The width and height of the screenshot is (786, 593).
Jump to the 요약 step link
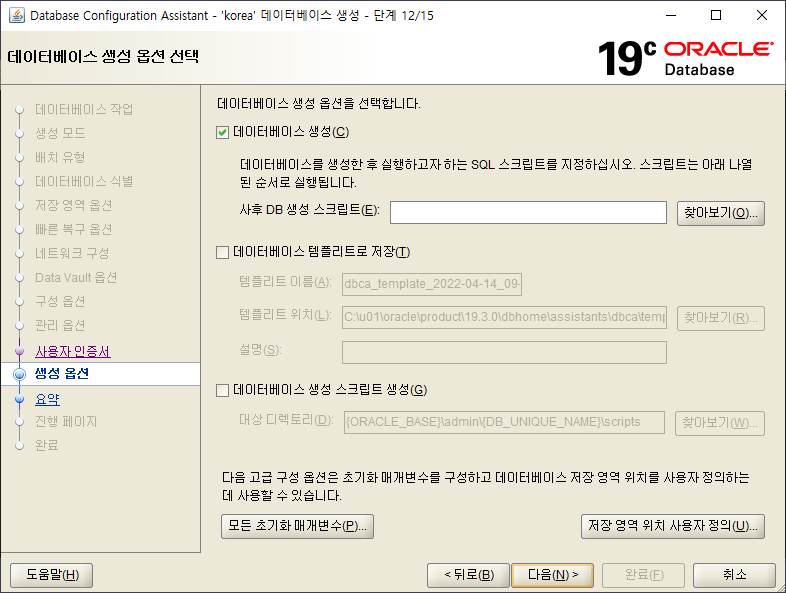click(47, 400)
